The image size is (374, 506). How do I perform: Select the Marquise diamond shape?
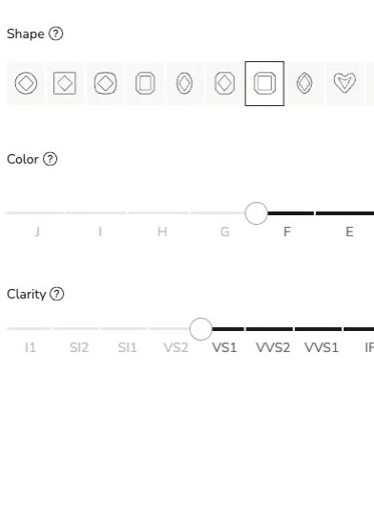click(x=304, y=83)
